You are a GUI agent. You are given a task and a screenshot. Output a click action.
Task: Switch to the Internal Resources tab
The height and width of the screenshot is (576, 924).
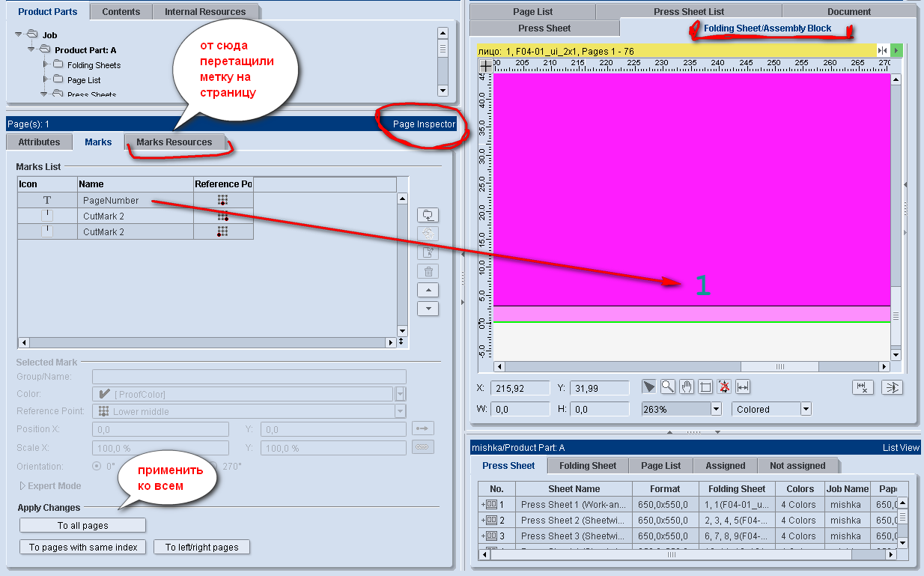point(205,11)
